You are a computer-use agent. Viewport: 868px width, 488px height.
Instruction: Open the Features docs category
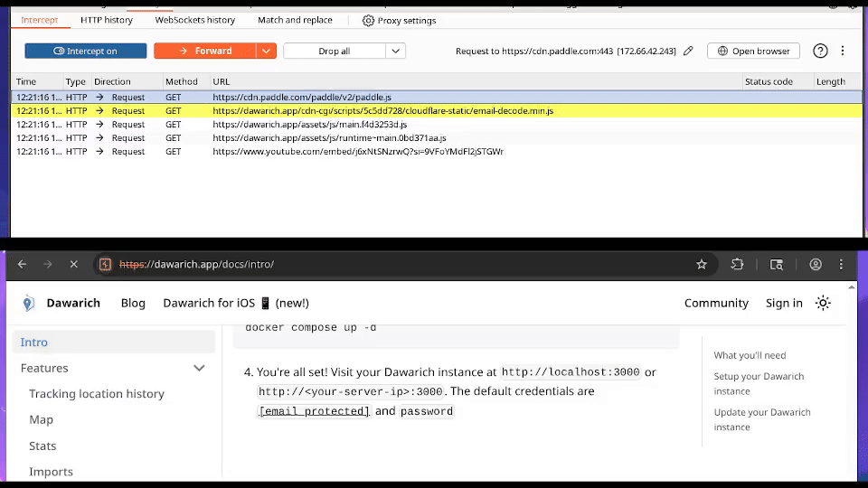44,368
